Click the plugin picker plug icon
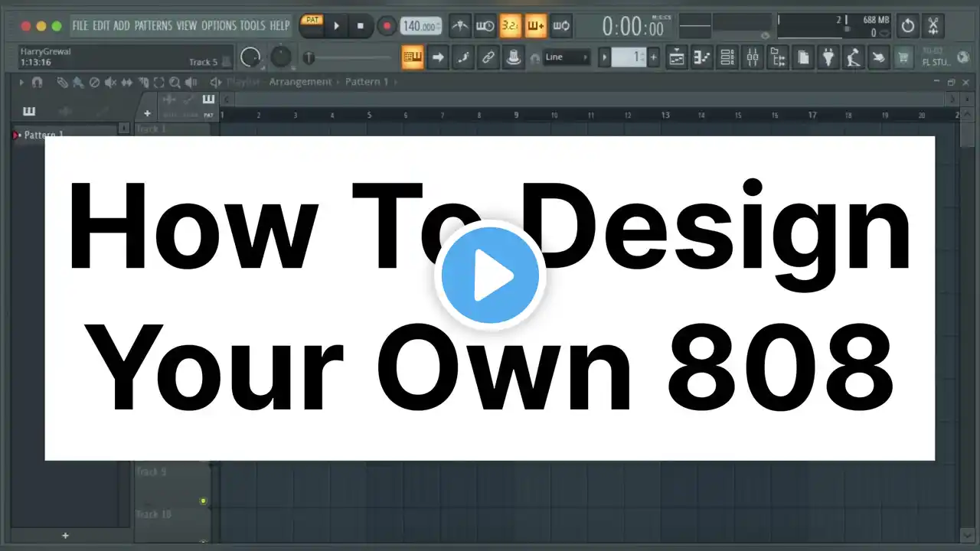This screenshot has width=980, height=551. [x=828, y=57]
